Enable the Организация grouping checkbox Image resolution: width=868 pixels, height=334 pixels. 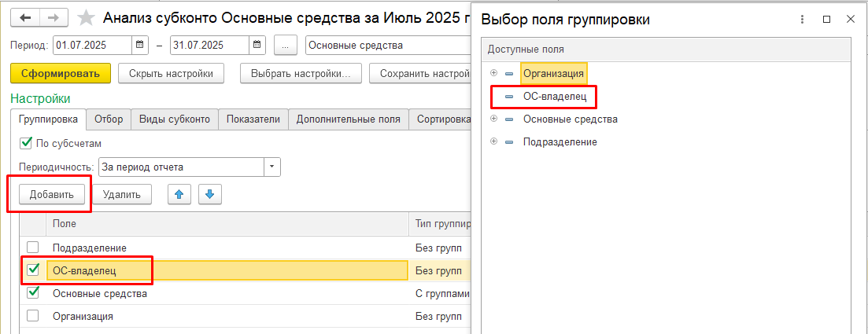33,316
